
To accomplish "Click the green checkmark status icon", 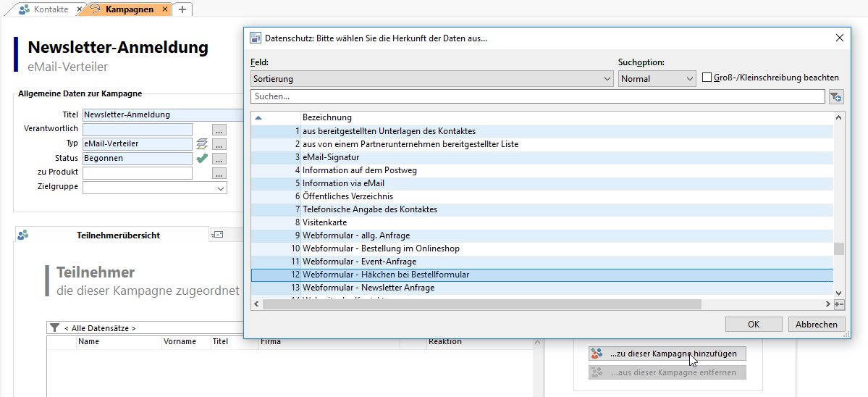I will (202, 158).
